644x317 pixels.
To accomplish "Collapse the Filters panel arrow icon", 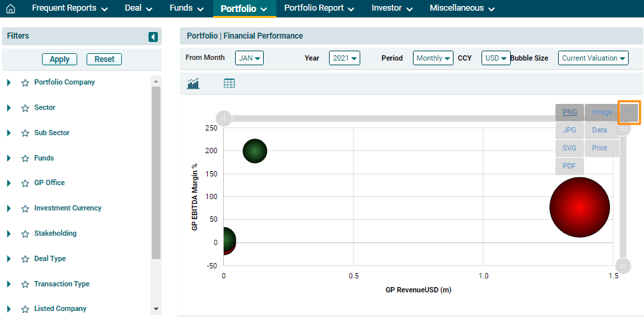I will coord(153,37).
